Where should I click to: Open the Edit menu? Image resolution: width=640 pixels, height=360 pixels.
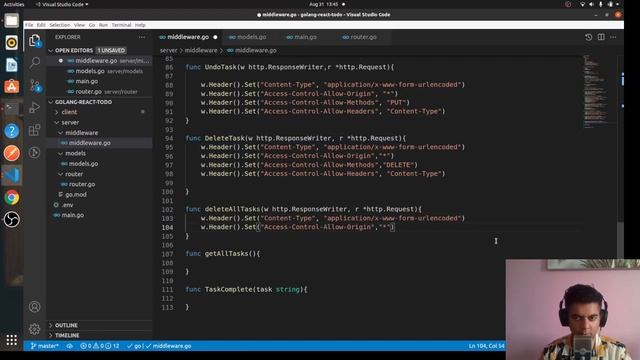tap(41, 25)
